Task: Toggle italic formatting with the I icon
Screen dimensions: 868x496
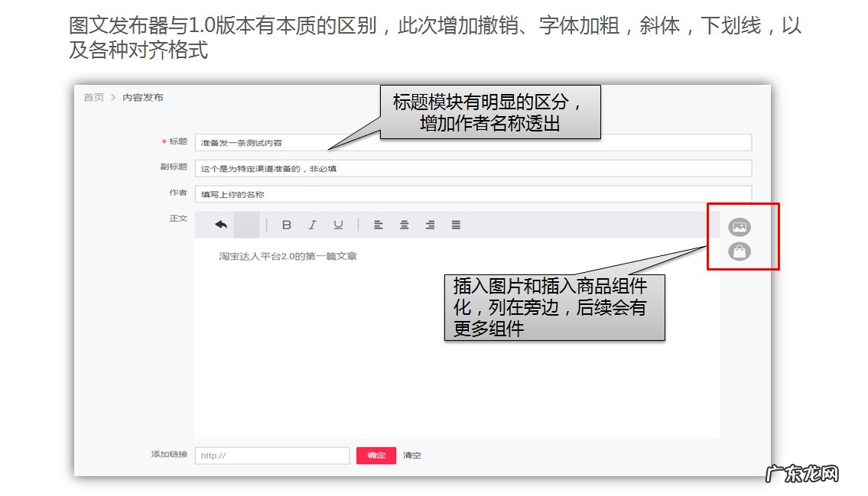Action: tap(312, 224)
